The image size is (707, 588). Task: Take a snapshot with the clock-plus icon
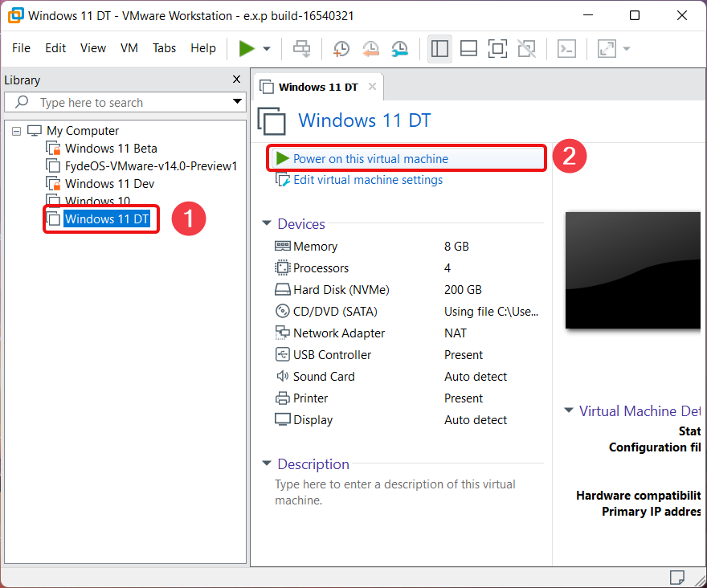341,48
